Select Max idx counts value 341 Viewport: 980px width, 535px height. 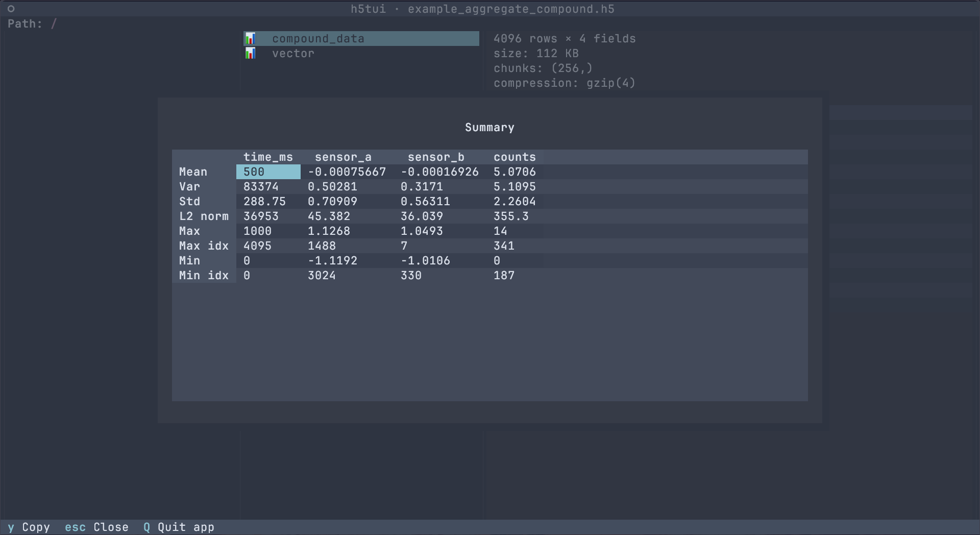tap(504, 246)
